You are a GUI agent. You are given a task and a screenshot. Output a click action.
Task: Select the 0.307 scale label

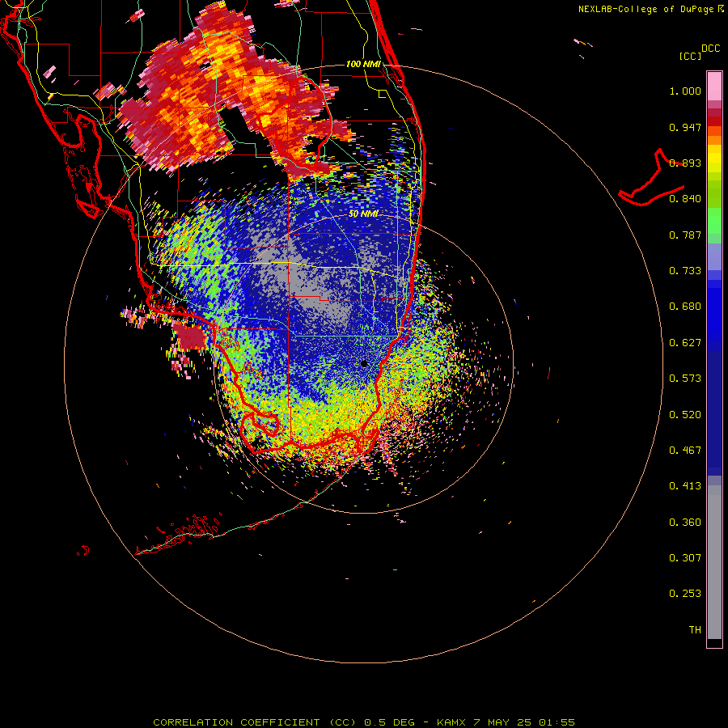(685, 558)
